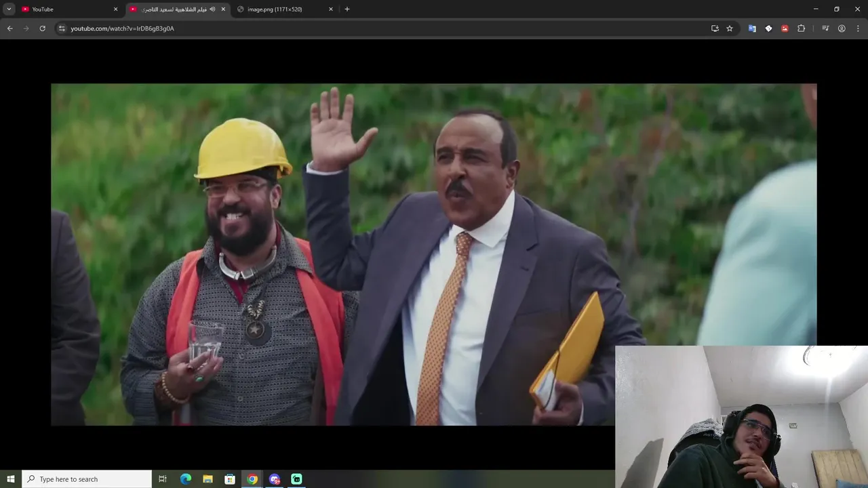
Task: Go back to the previous page
Action: [9, 28]
